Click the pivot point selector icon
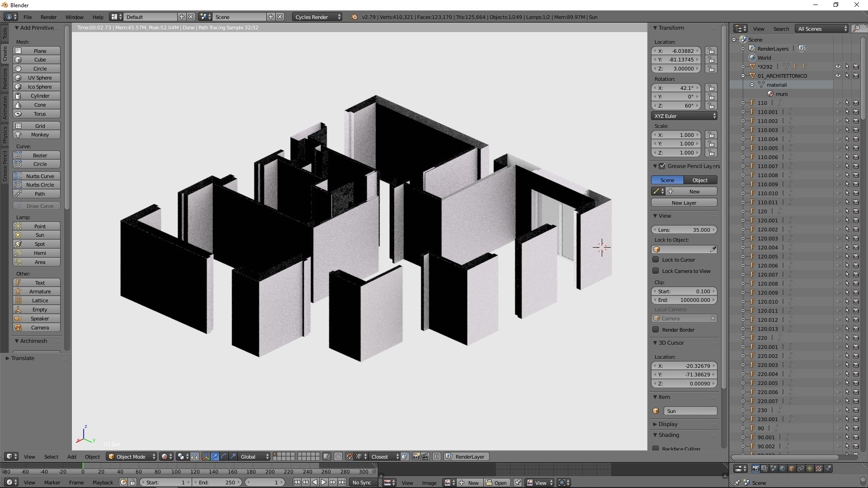Viewport: 868px width, 488px height. click(x=183, y=457)
